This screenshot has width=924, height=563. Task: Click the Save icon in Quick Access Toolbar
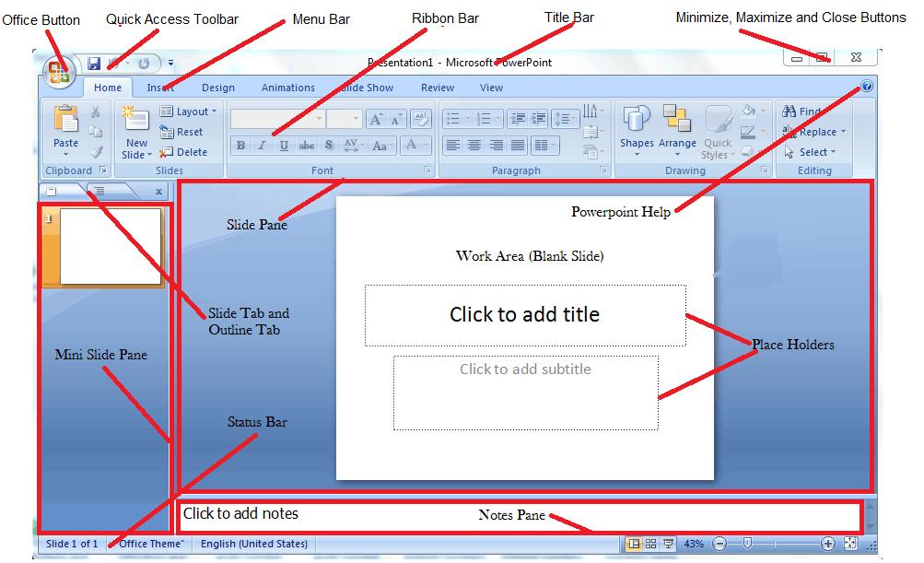[94, 63]
